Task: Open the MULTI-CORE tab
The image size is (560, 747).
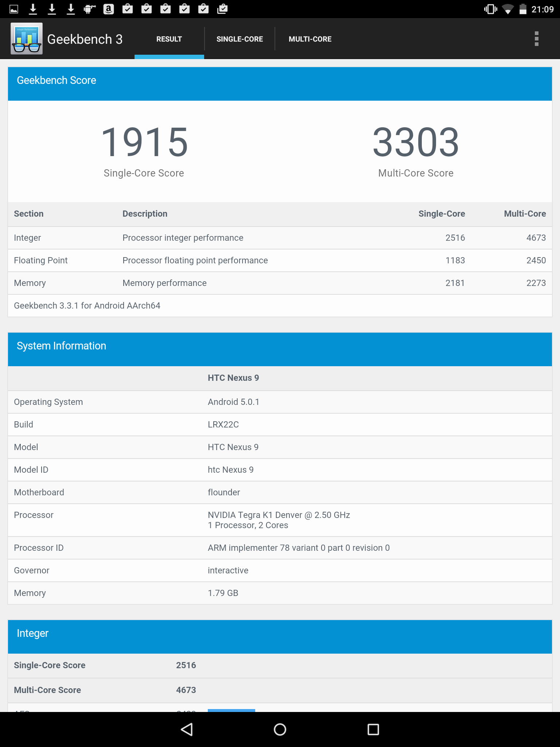Action: [310, 39]
